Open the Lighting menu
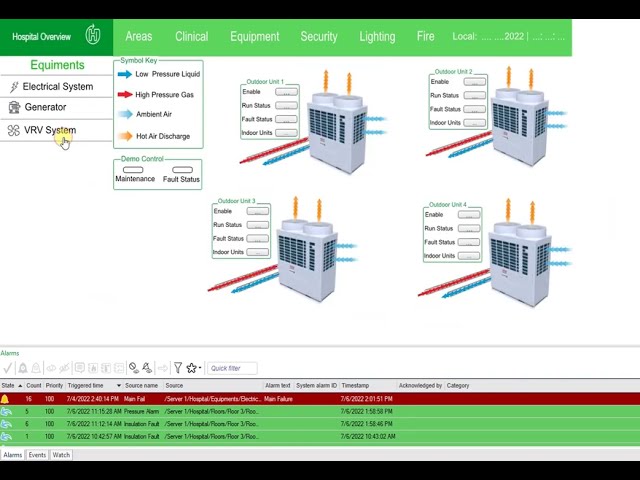 tap(377, 37)
